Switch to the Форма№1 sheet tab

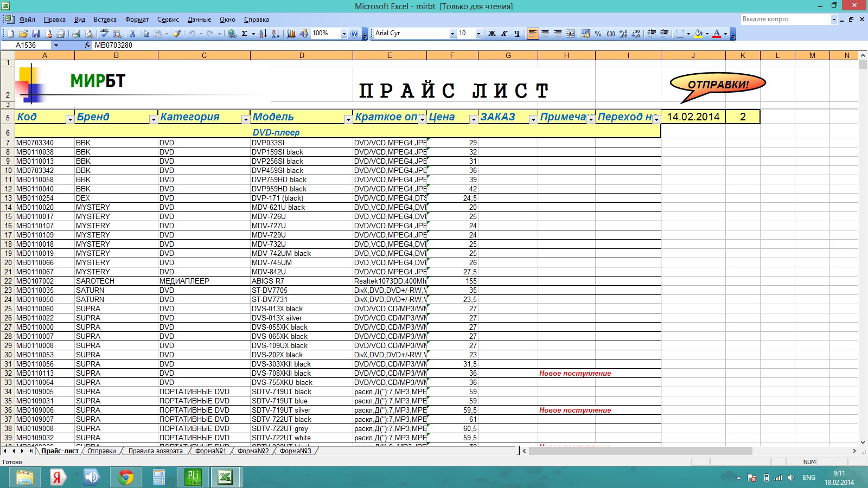pyautogui.click(x=211, y=451)
